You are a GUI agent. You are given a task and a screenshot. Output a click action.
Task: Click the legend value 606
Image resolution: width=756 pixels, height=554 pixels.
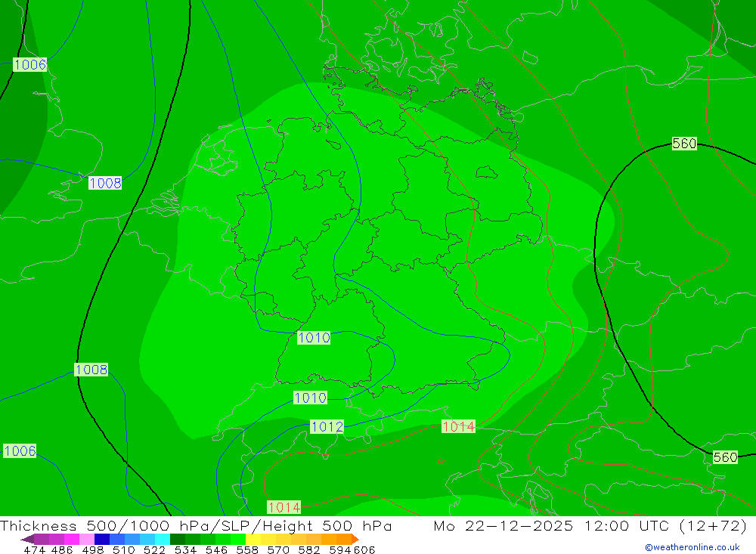(364, 550)
